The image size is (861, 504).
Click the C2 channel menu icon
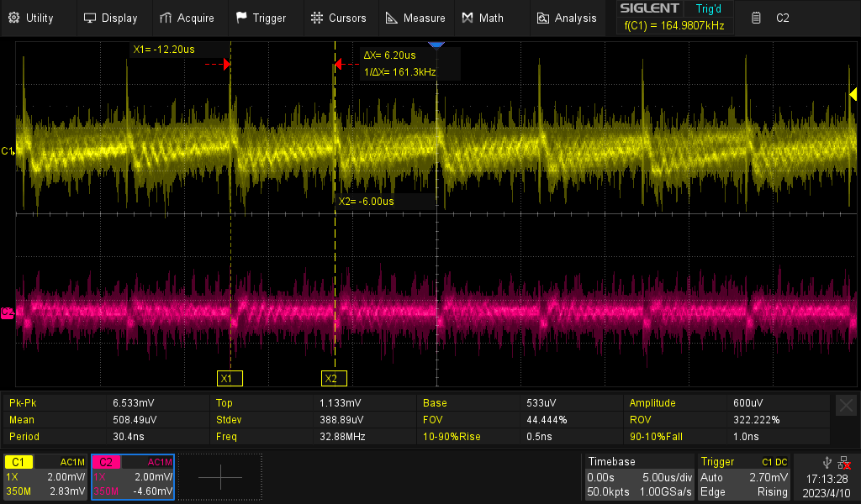pyautogui.click(x=756, y=18)
